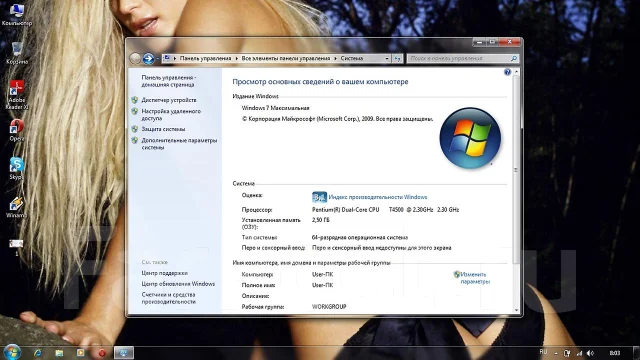Open 'Индекс производительности Windows' link

coord(378,197)
